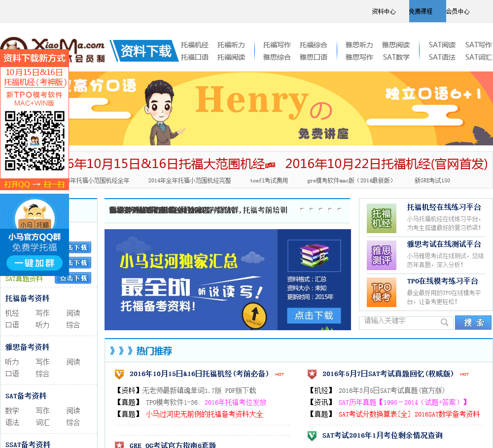Open the Henry 免费讲座 banner
Image resolution: width=493 pixels, height=448 pixels.
pyautogui.click(x=281, y=108)
